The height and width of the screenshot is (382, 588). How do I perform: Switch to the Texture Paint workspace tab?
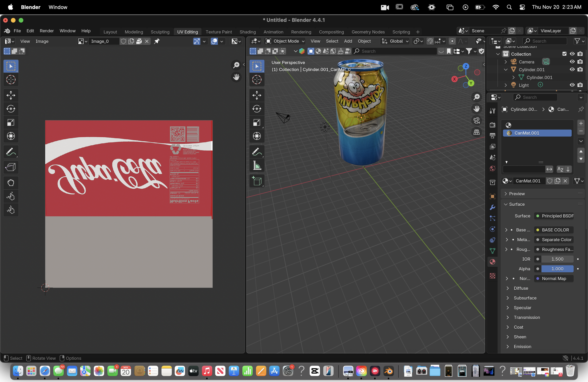coord(219,32)
